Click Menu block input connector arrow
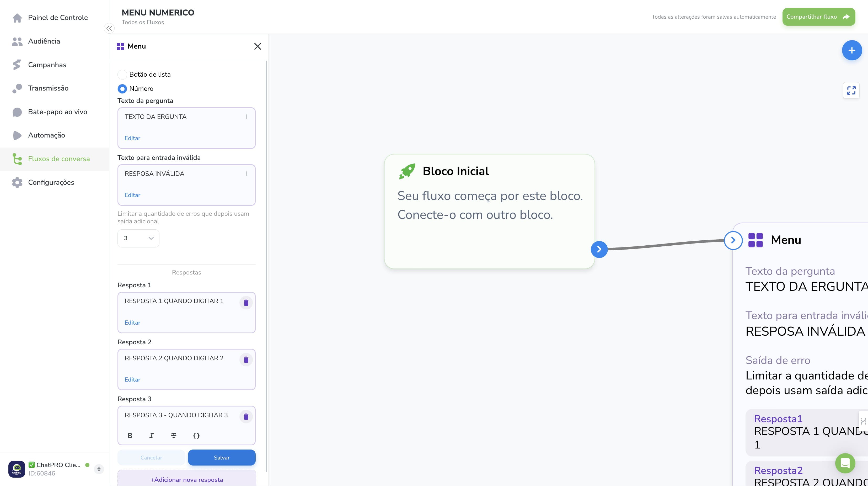Viewport: 868px width, 486px height. pyautogui.click(x=733, y=240)
